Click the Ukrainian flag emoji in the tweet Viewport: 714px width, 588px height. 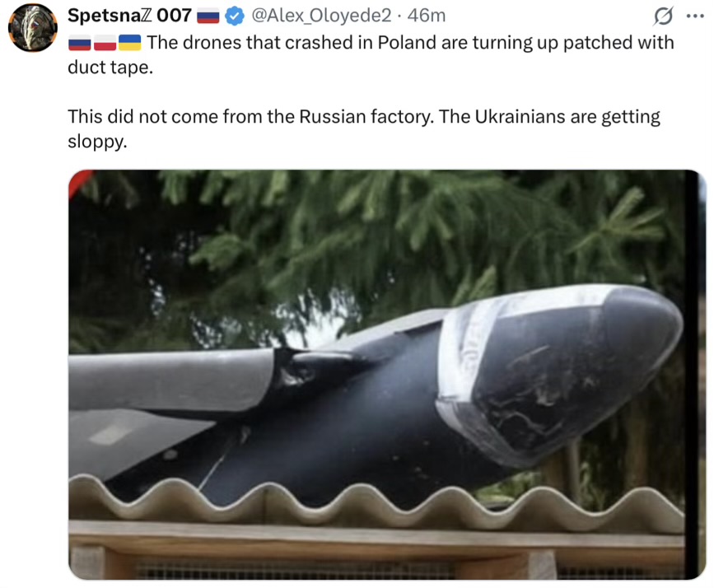pos(130,44)
